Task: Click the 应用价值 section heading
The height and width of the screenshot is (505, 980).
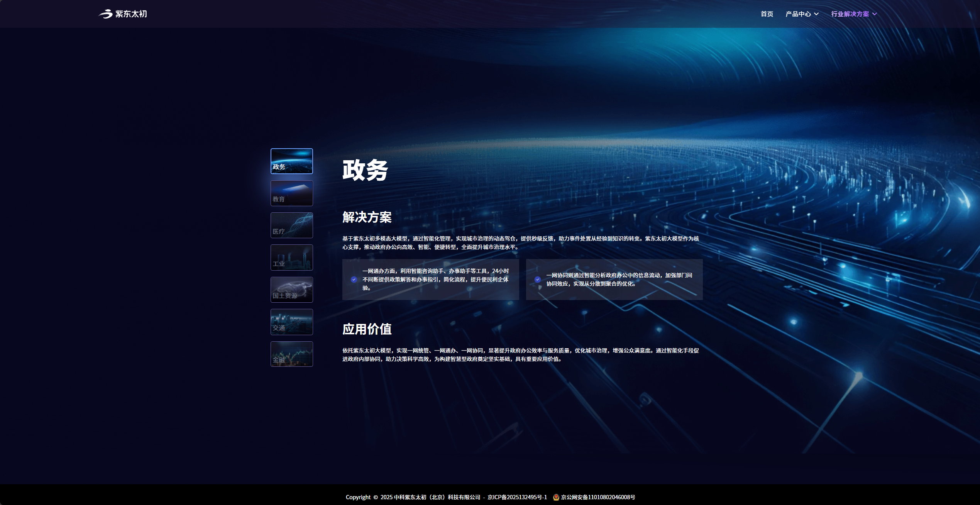Action: (367, 329)
